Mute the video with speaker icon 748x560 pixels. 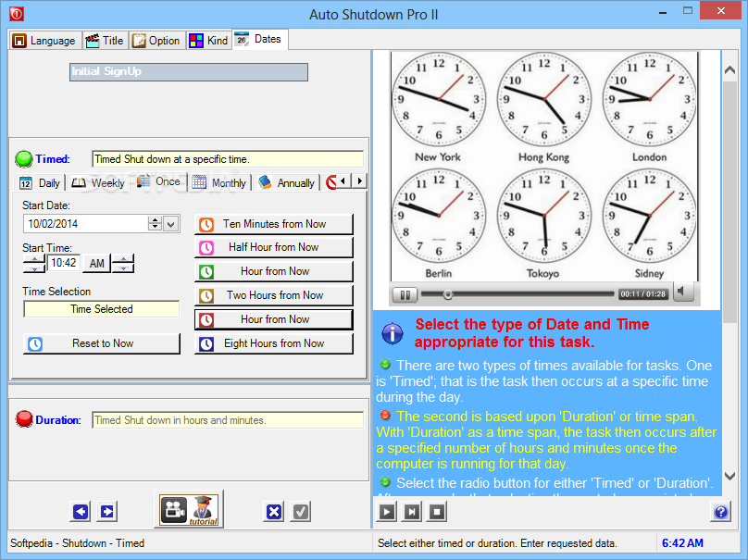pyautogui.click(x=683, y=292)
